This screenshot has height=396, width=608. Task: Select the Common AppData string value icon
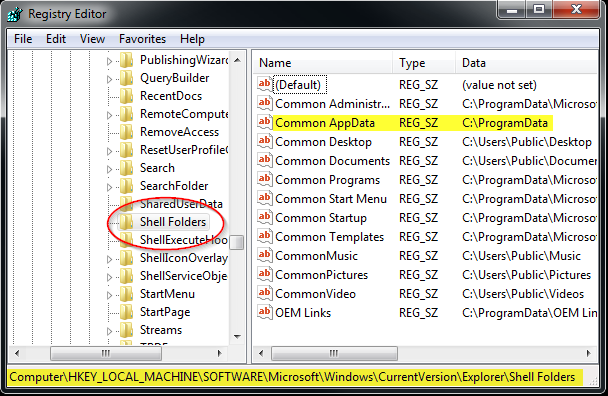[264, 122]
